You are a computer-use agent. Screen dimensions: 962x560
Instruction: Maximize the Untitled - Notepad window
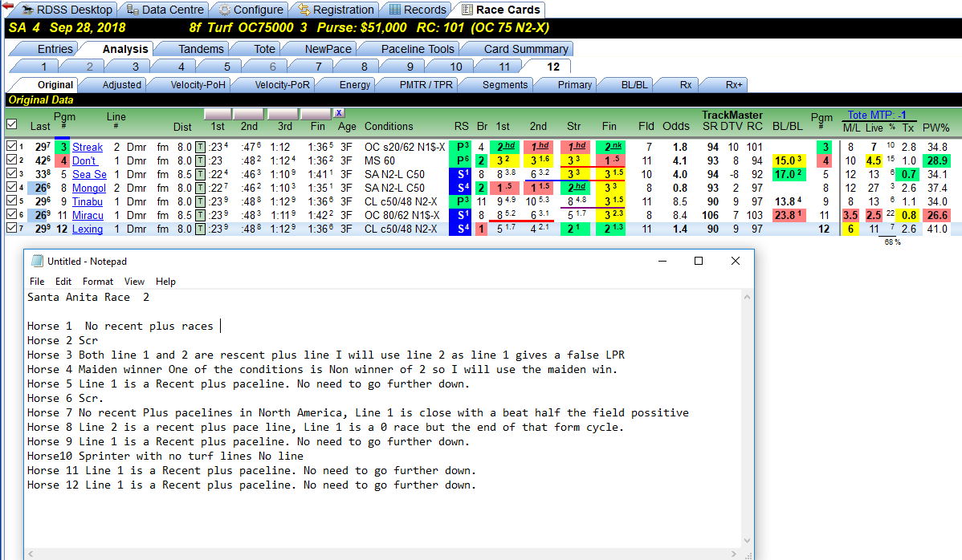pos(698,261)
